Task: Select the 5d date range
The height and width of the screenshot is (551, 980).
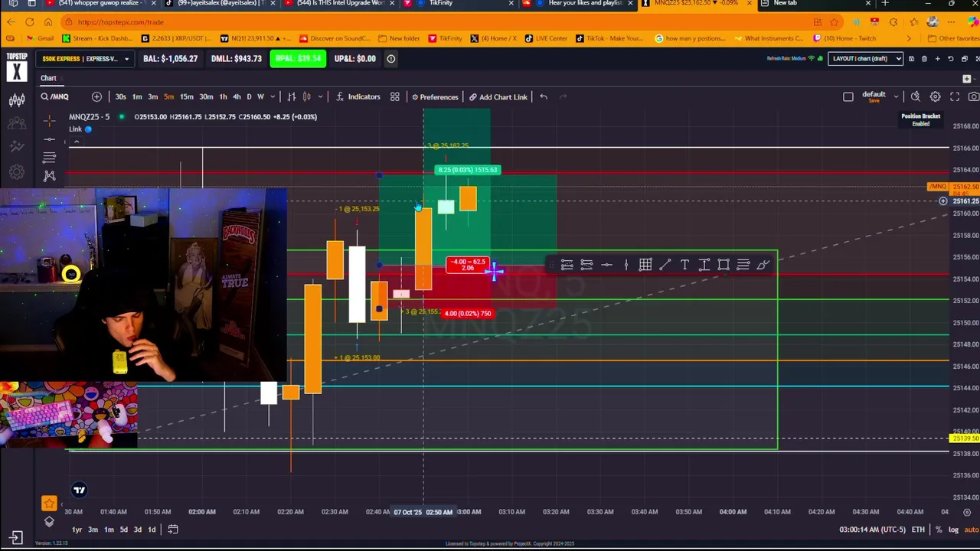Action: coord(123,530)
